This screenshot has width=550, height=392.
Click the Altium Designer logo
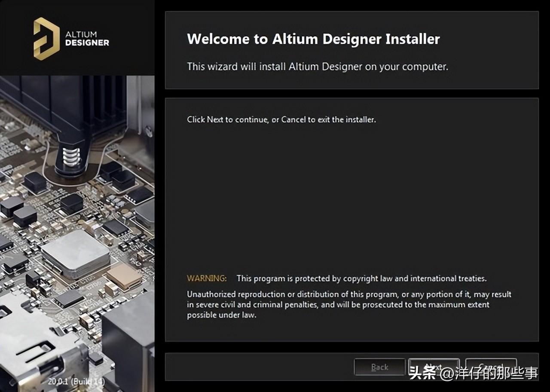coord(71,39)
